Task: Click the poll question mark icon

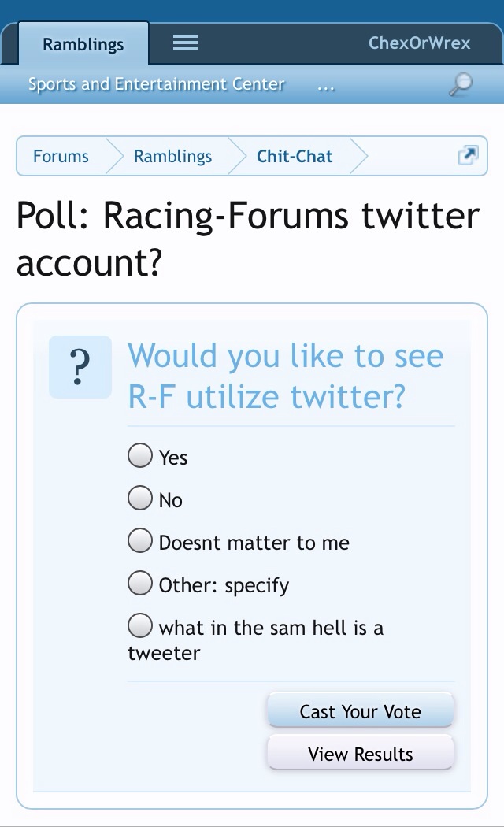Action: pyautogui.click(x=80, y=366)
